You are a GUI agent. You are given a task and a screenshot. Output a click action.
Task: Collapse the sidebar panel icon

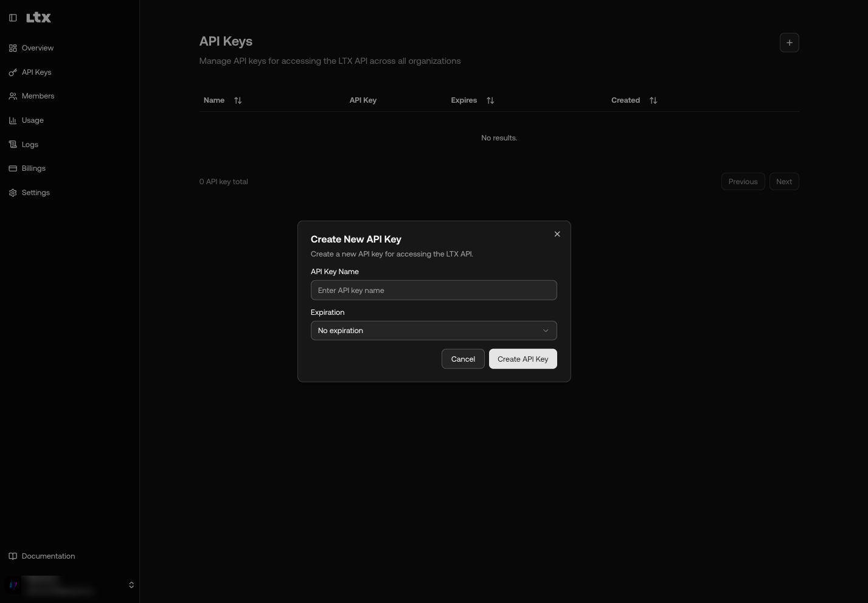coord(13,18)
